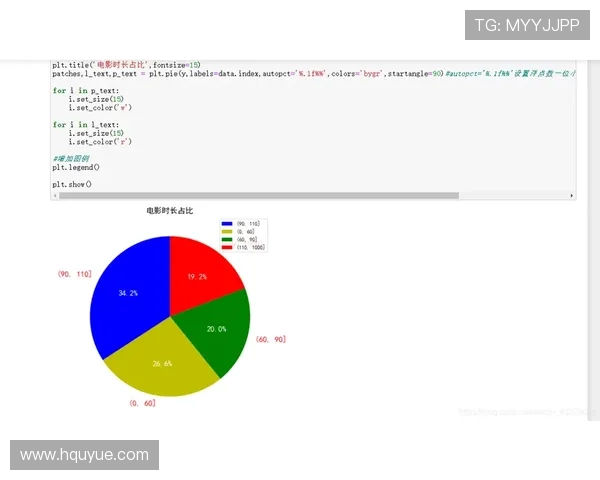Click the blue legend color swatch
The width and height of the screenshot is (600, 480).
tap(228, 224)
